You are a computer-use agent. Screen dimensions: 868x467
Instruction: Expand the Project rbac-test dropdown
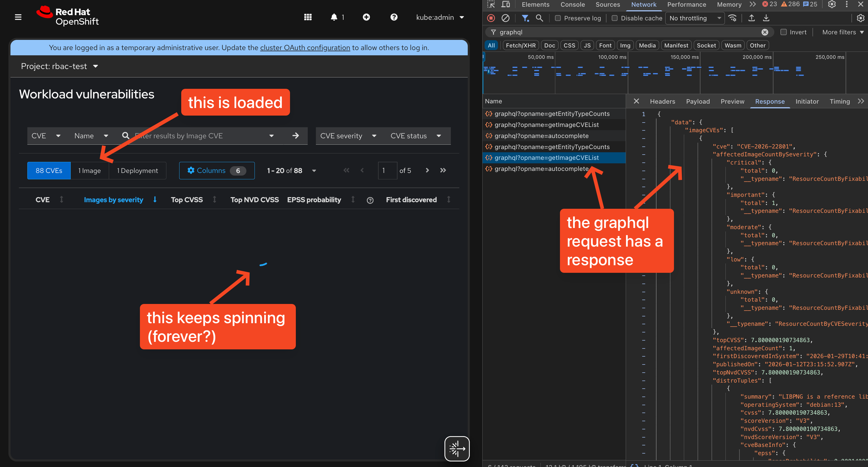(x=60, y=66)
